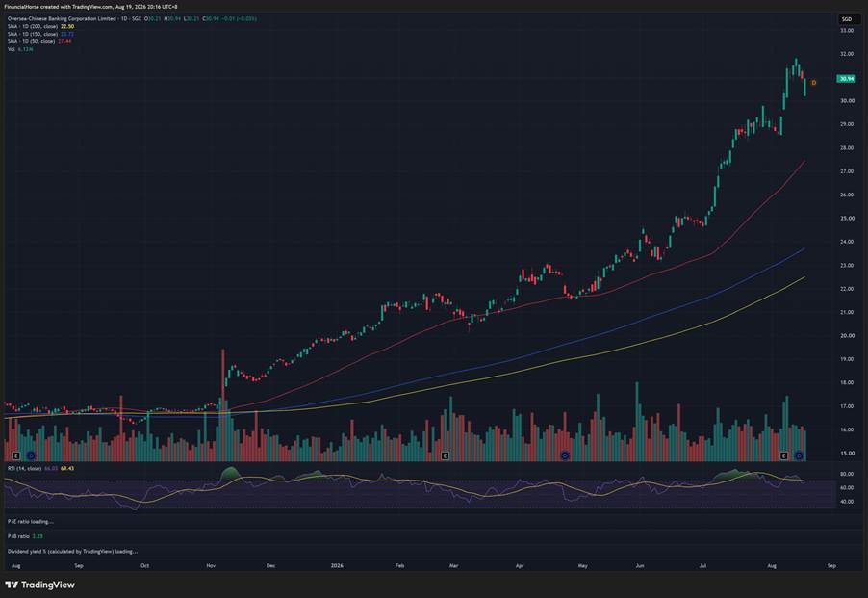The width and height of the screenshot is (868, 598).
Task: Click the 28.00 price axis label
Action: pyautogui.click(x=847, y=148)
